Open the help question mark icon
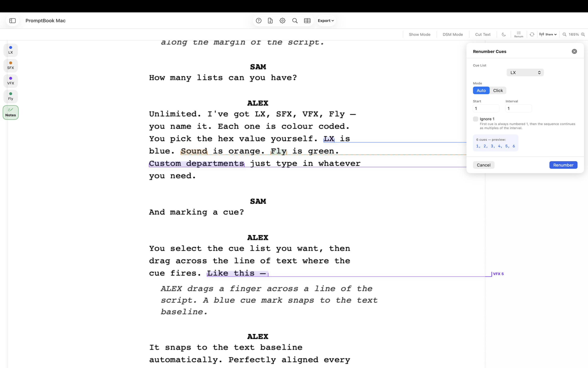The height and width of the screenshot is (368, 588). (x=259, y=21)
